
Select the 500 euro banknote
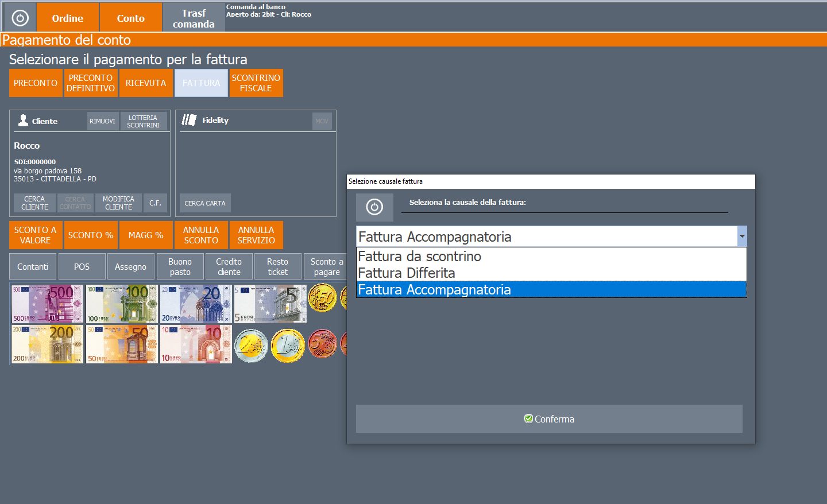tap(47, 304)
